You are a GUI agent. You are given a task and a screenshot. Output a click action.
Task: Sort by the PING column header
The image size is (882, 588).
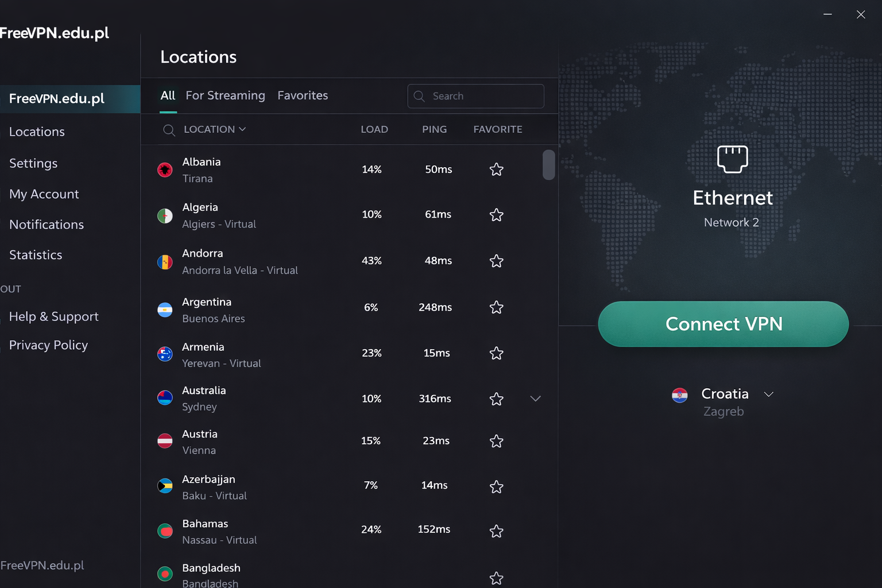point(434,129)
